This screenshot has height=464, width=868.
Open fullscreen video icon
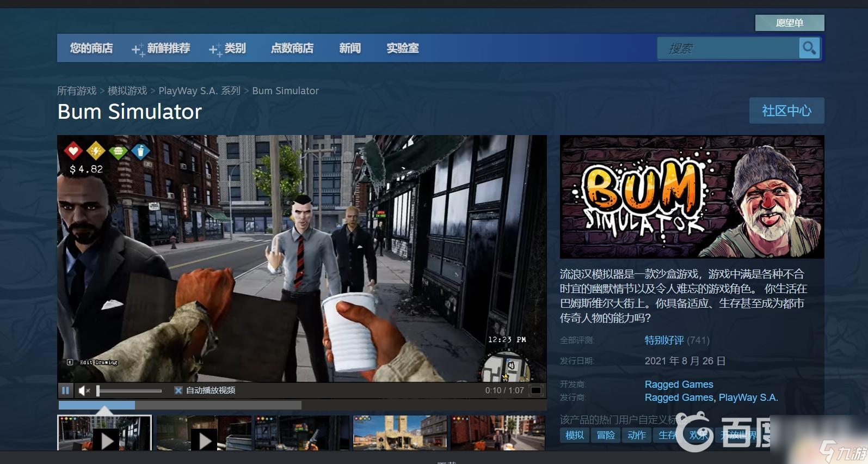pos(536,390)
